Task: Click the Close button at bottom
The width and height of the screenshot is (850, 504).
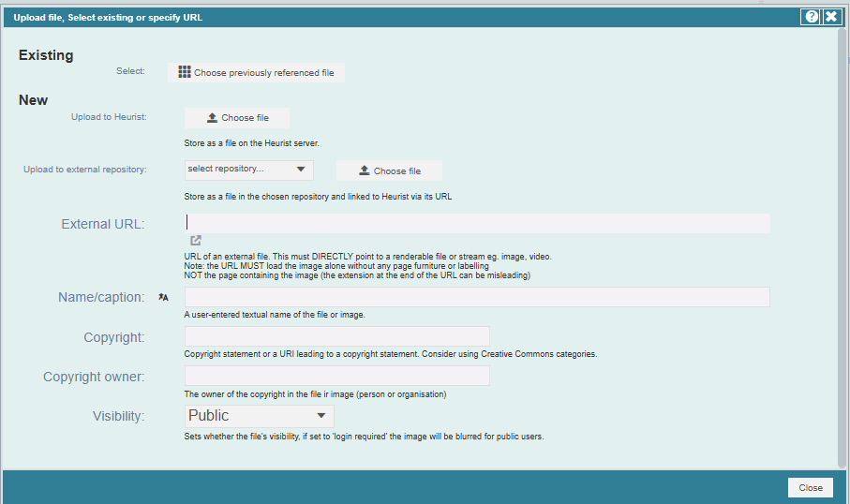Action: click(x=811, y=488)
